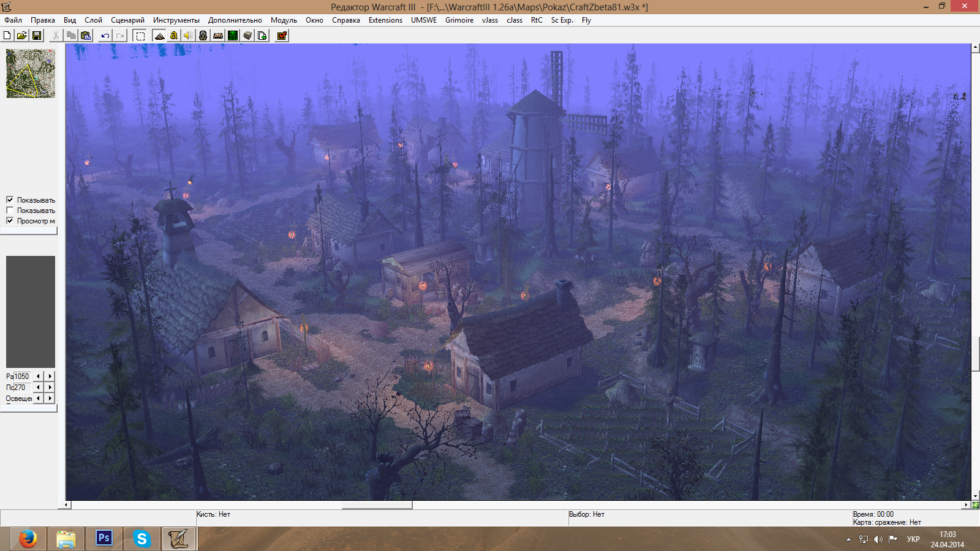This screenshot has width=980, height=551.
Task: Open the Extensions menu
Action: (x=385, y=20)
